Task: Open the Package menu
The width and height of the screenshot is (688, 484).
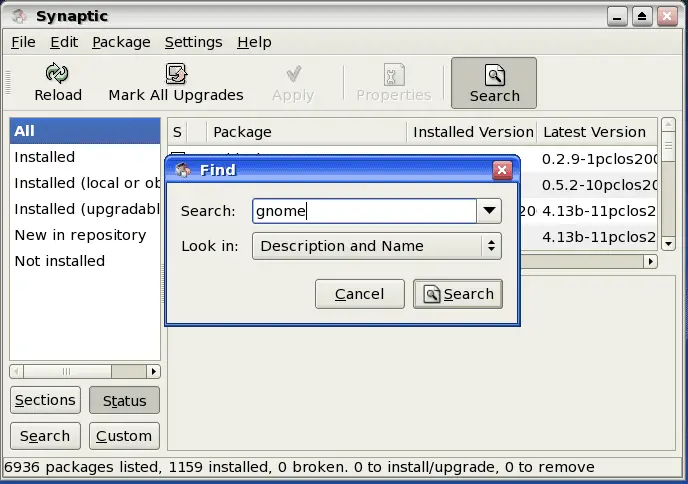Action: (x=121, y=42)
